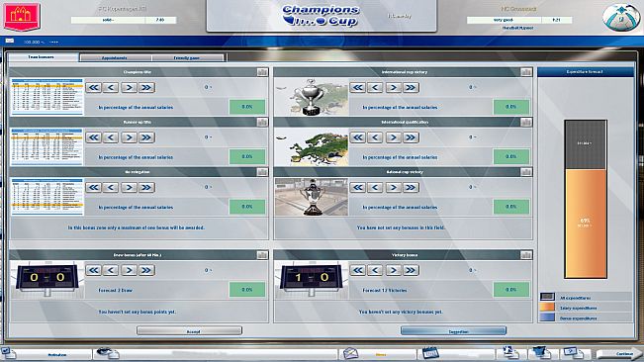
Task: Decrease International cup victory bonus by one step
Action: (x=375, y=87)
